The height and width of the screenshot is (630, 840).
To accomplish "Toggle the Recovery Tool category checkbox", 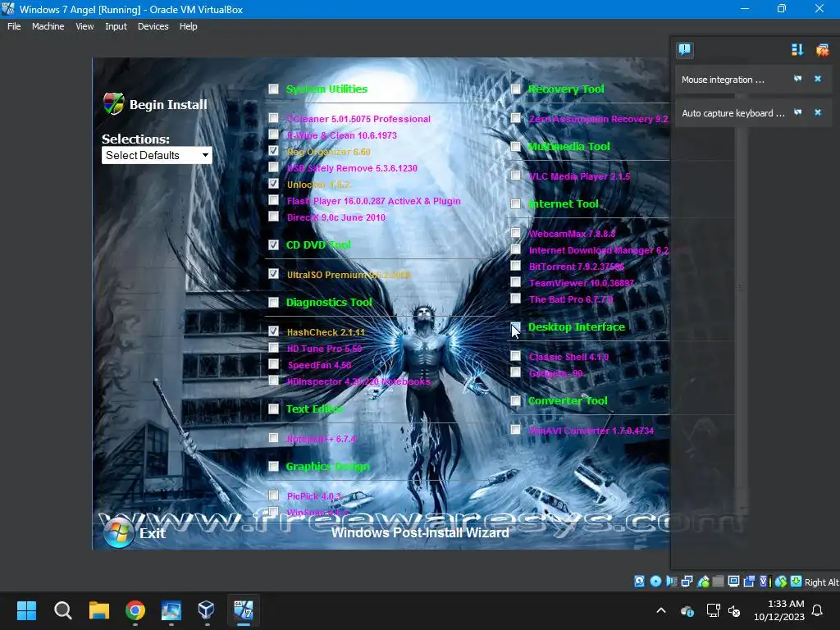I will click(515, 89).
